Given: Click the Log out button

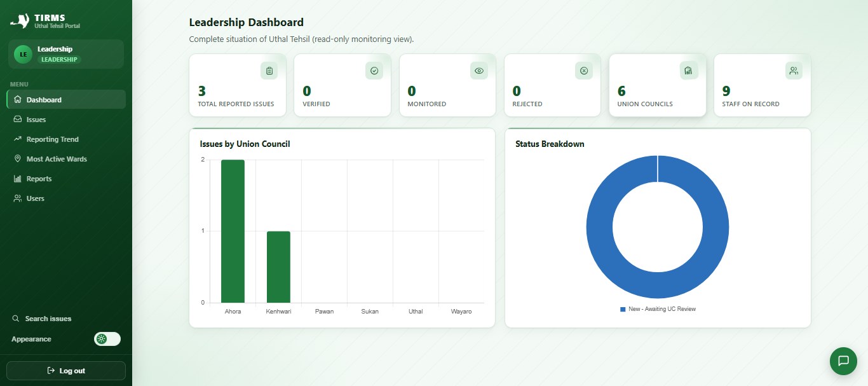Looking at the screenshot, I should point(66,371).
